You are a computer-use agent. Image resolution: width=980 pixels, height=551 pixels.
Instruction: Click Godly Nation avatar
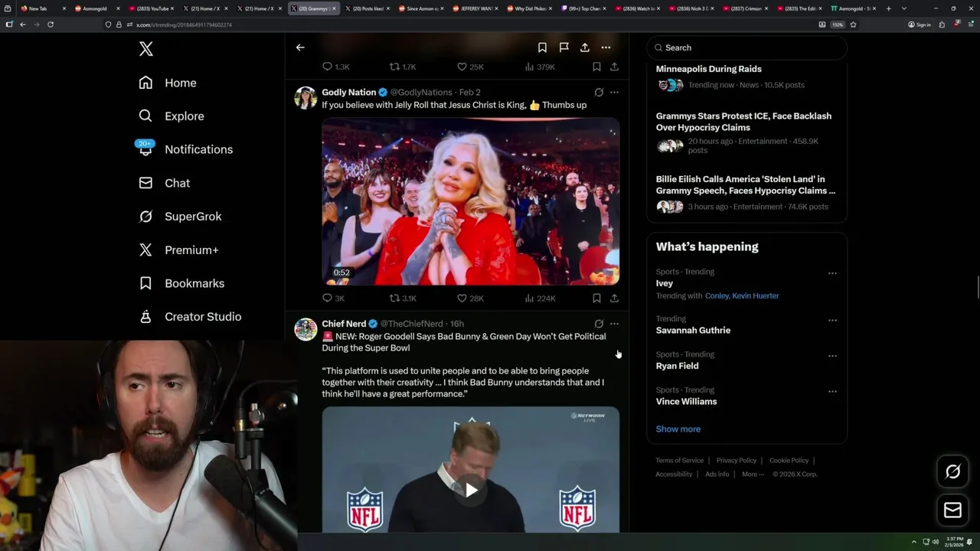305,98
